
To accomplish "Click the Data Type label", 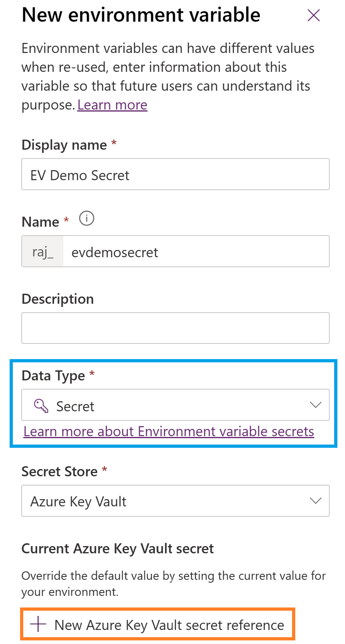I will coord(53,376).
